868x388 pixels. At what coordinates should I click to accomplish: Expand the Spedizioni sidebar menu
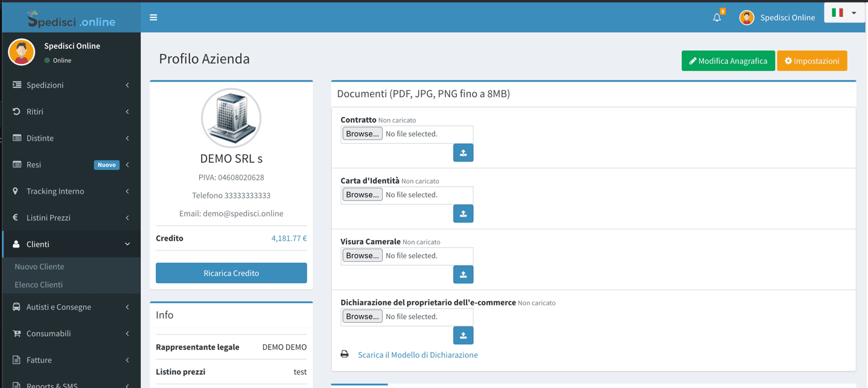pyautogui.click(x=71, y=85)
